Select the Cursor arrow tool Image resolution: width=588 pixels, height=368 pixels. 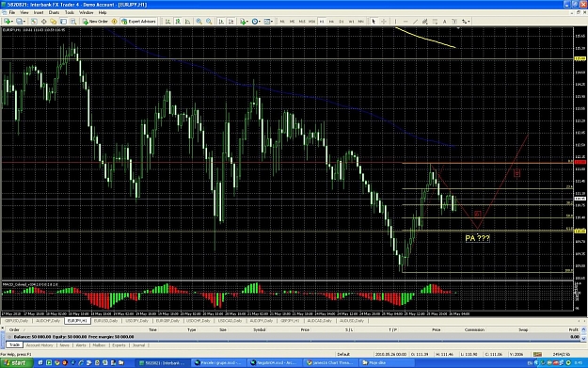373,22
